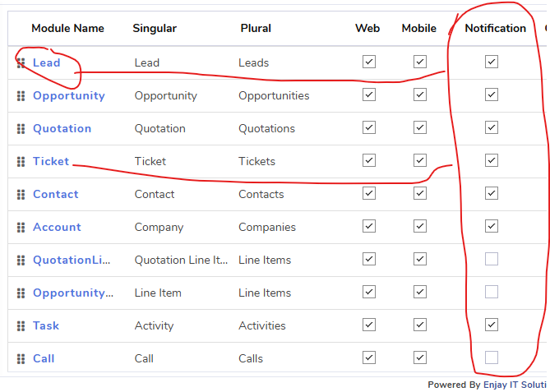The image size is (550, 392).
Task: Pick the reorder handle next to Contact
Action: point(21,194)
